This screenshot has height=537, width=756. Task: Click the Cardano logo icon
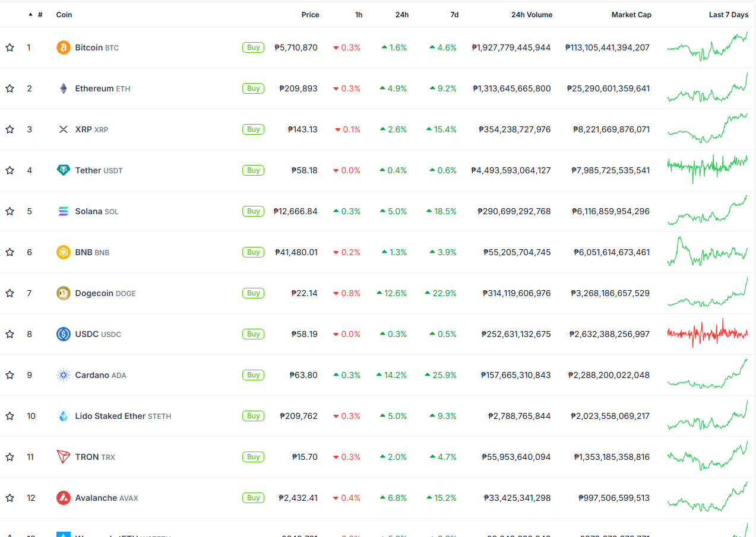click(x=64, y=375)
